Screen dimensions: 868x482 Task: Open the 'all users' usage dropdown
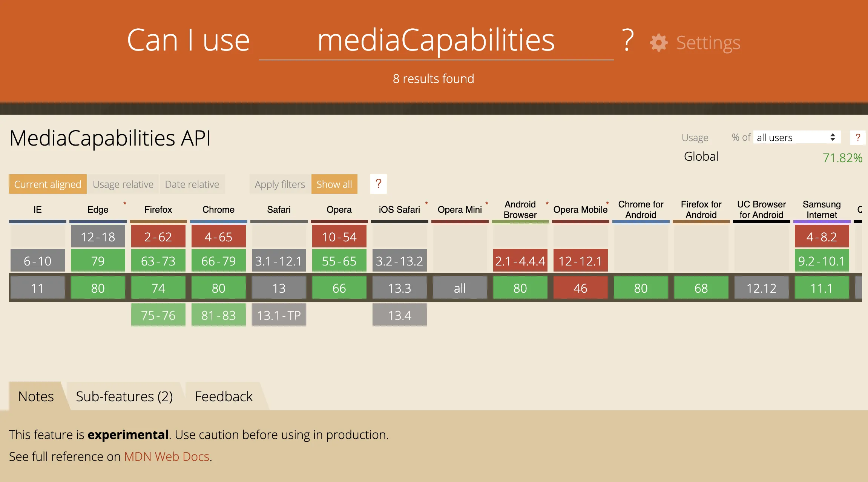point(796,138)
